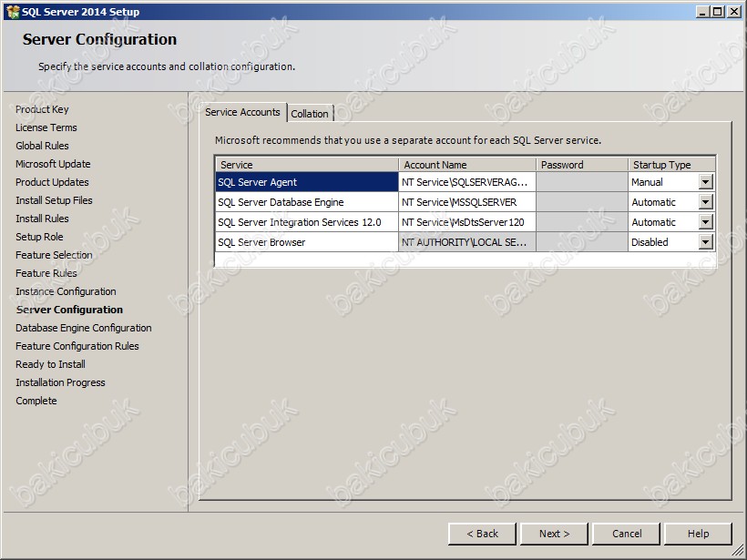
Task: Click the Service column header
Action: 307,165
